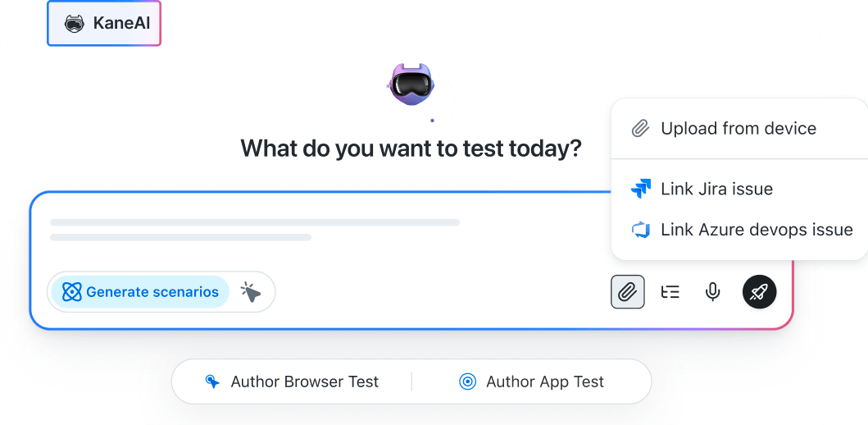Launch test with the rocket button
Screen dimensions: 868x425
pos(759,292)
